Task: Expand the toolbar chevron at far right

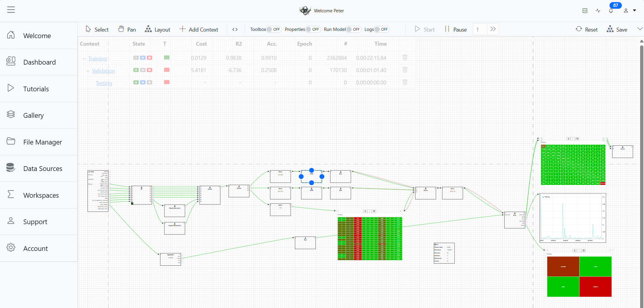Action: [640, 29]
